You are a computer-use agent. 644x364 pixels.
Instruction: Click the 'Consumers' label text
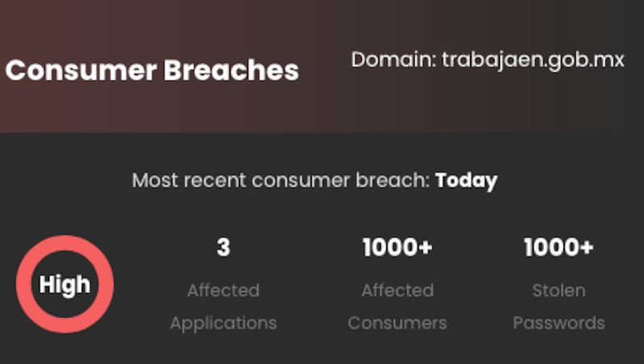[x=397, y=323]
